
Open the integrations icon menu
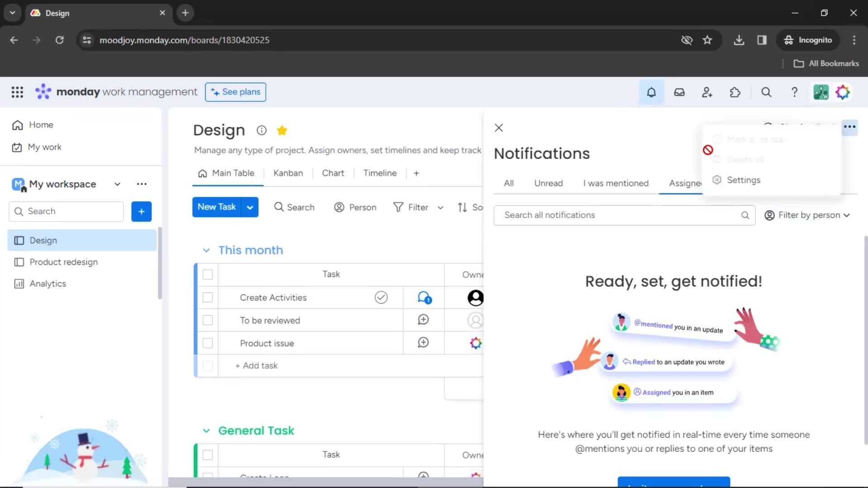735,92
